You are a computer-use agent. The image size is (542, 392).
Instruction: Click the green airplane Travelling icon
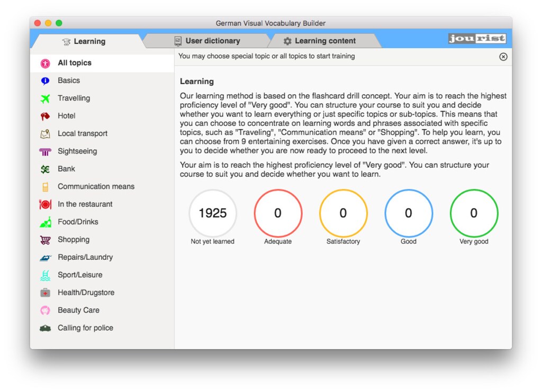46,98
